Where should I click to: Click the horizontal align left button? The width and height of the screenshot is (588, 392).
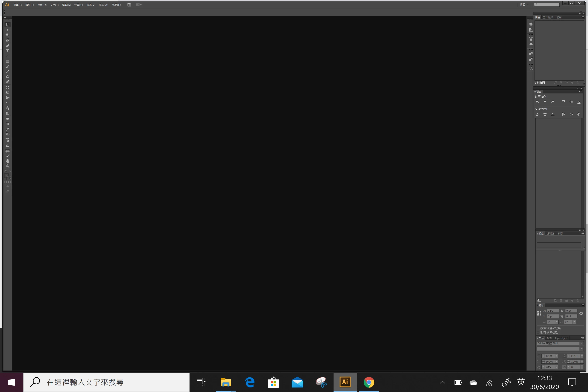(x=537, y=102)
